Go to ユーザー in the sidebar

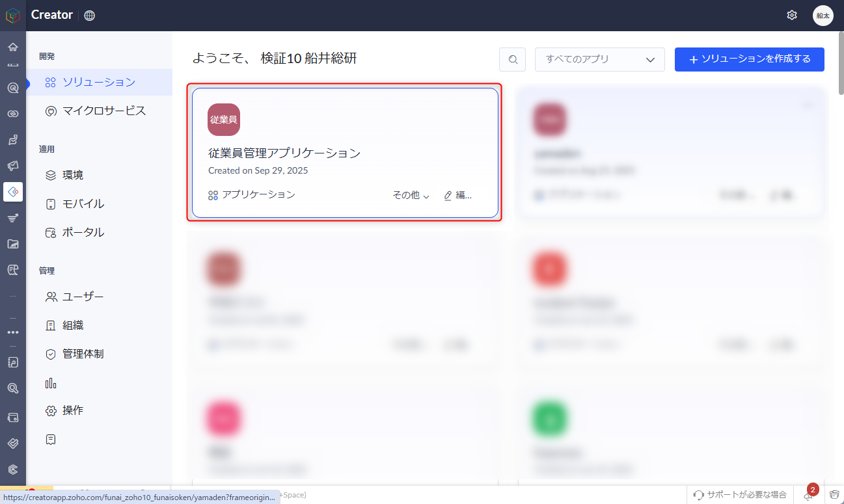[x=83, y=297]
